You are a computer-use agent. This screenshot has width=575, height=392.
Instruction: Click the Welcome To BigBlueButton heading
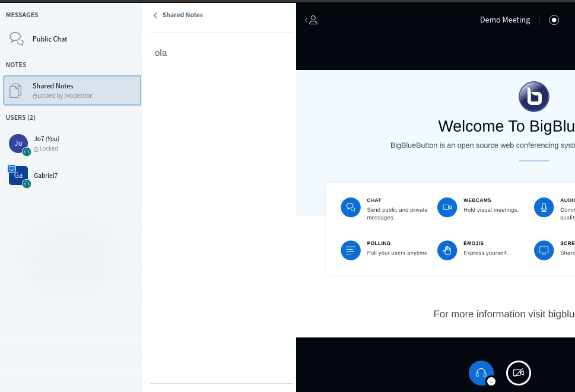point(506,126)
